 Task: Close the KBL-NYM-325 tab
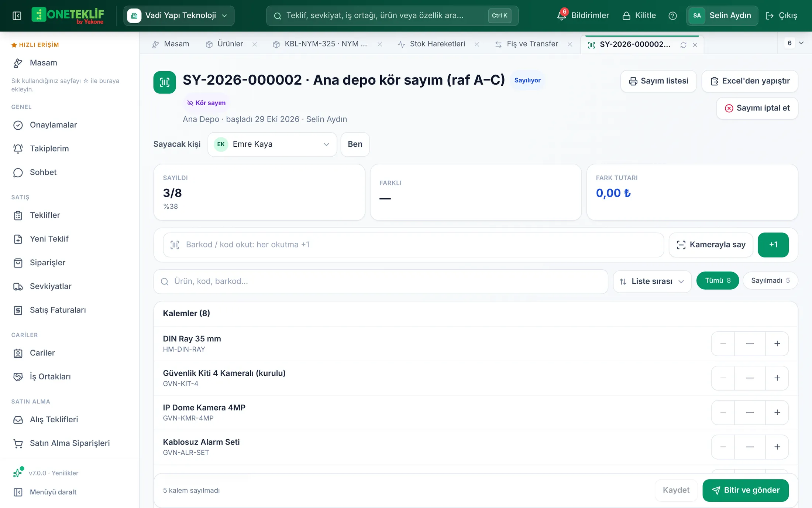coord(380,44)
